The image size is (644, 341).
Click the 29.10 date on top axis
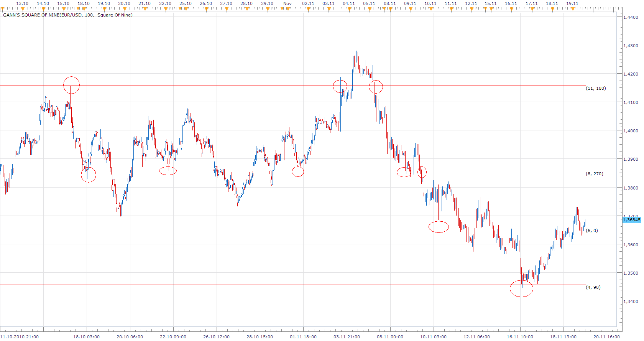tap(267, 3)
